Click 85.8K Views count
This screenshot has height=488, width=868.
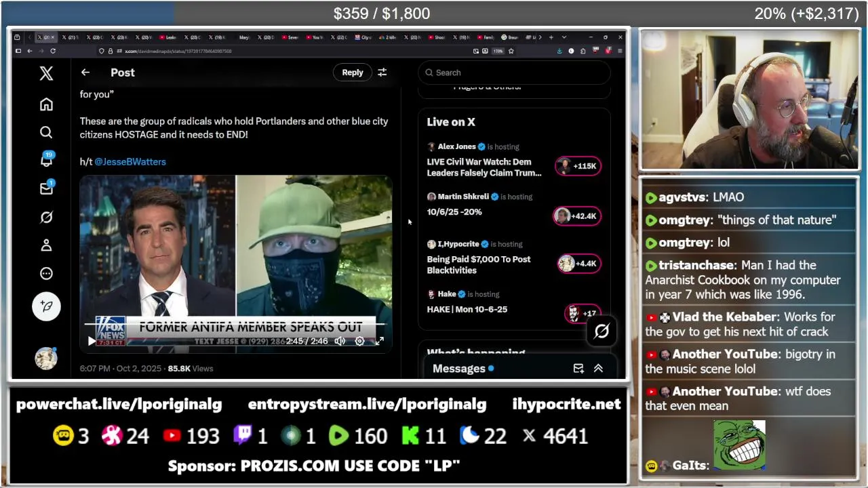(x=191, y=369)
